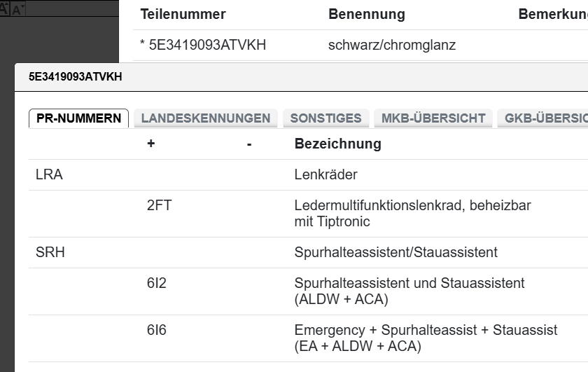Select the LRA Lenkräder group row

pos(49,175)
